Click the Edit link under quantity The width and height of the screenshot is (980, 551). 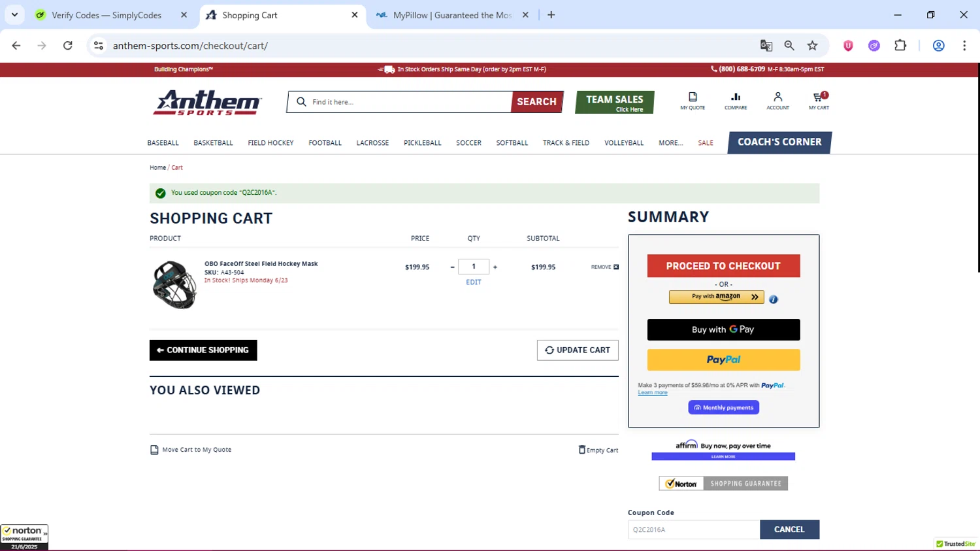(474, 282)
